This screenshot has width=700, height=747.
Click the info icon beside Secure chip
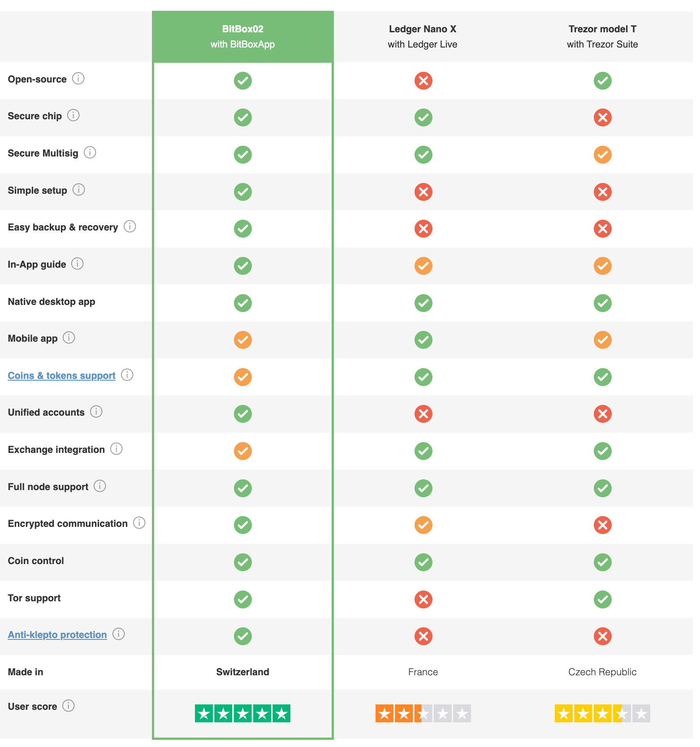click(73, 115)
